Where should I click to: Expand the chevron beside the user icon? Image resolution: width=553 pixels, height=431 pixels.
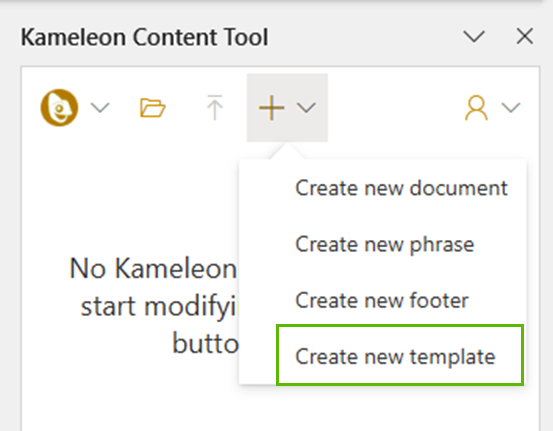click(x=511, y=108)
